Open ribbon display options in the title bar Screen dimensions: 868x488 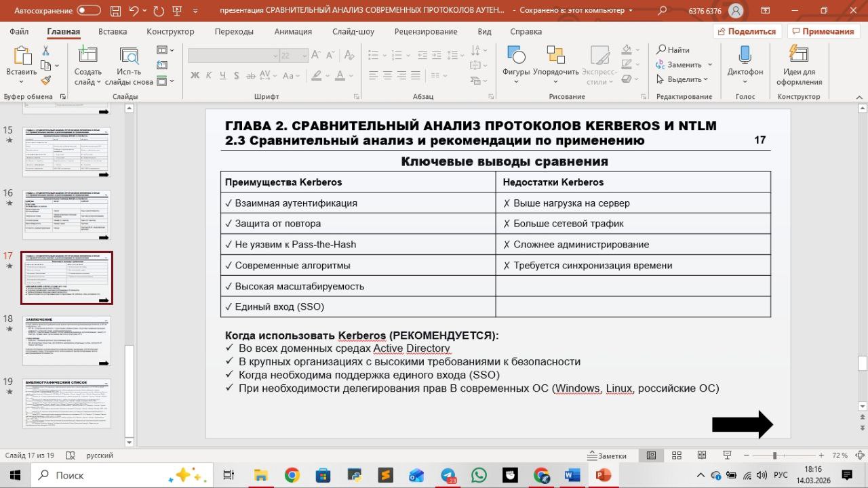coord(764,10)
